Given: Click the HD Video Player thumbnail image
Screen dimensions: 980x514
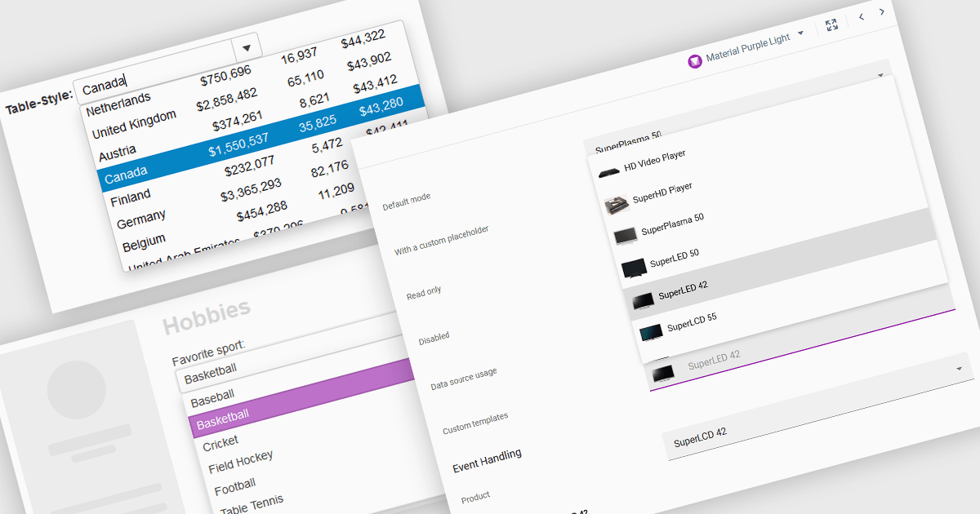Looking at the screenshot, I should click(x=608, y=172).
